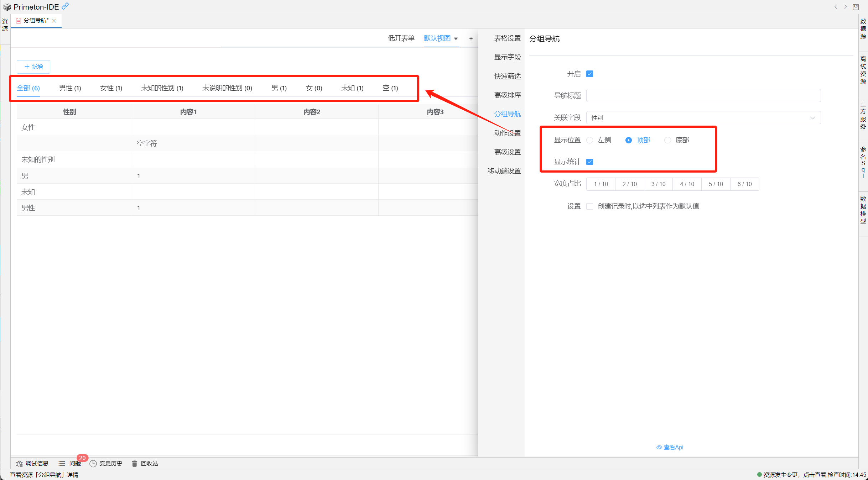The width and height of the screenshot is (868, 480).
Task: Switch to the 男性 (1) group tab
Action: tap(70, 88)
